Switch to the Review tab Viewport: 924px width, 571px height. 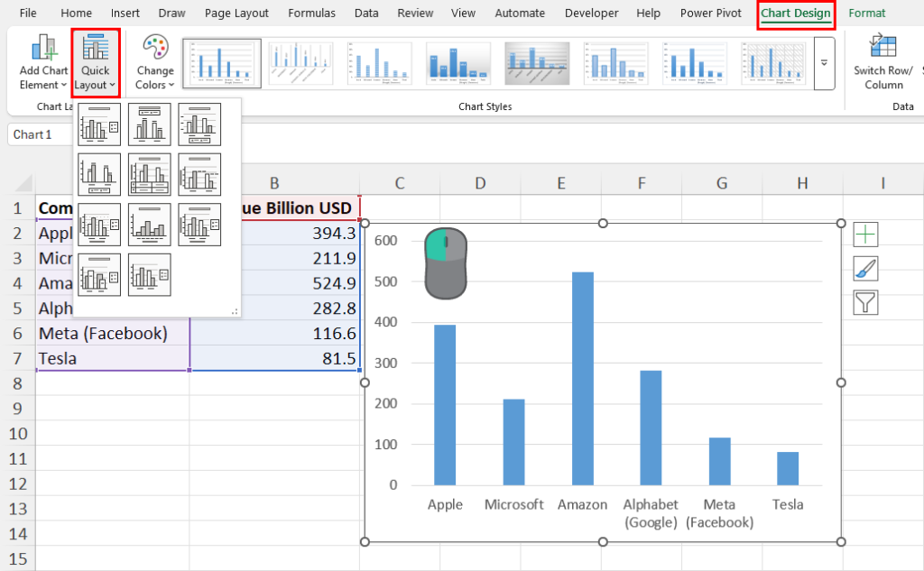point(415,13)
